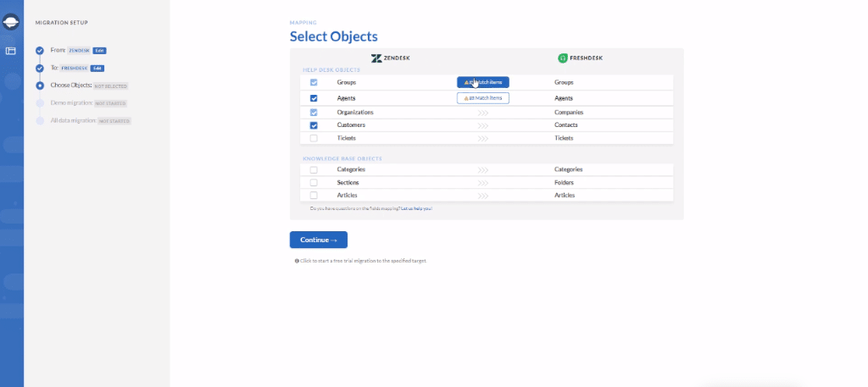Click the arrows icon in the Categories row
Image resolution: width=868 pixels, height=387 pixels.
pyautogui.click(x=482, y=169)
